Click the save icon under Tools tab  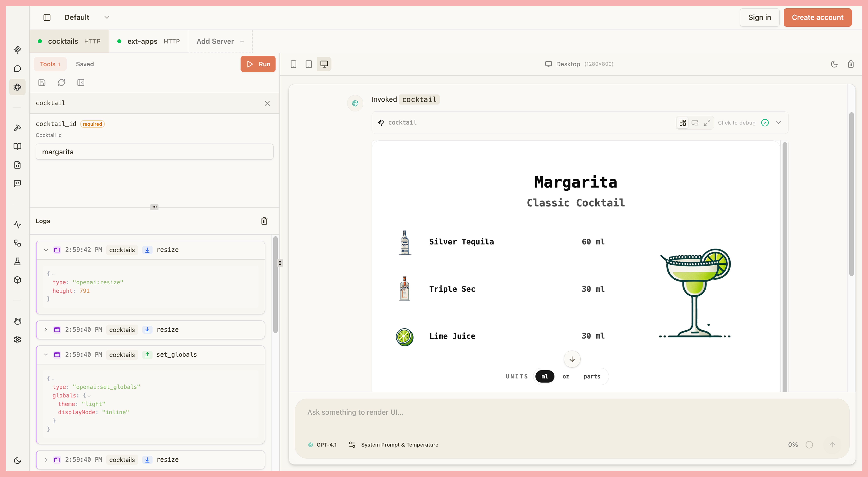[x=42, y=83]
